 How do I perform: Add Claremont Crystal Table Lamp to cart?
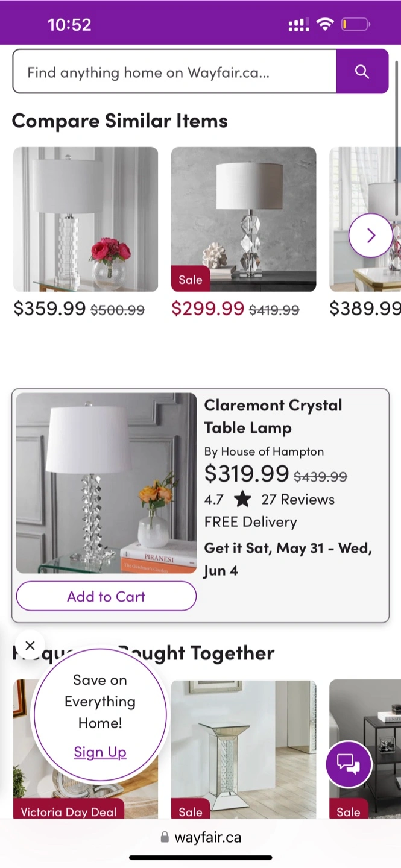pos(106,597)
